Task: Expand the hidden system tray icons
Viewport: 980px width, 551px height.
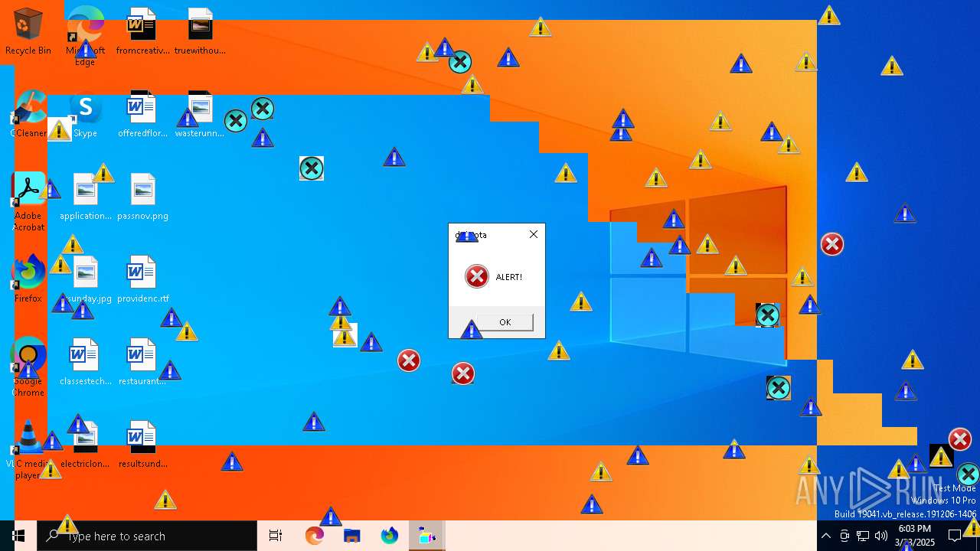Action: point(825,536)
